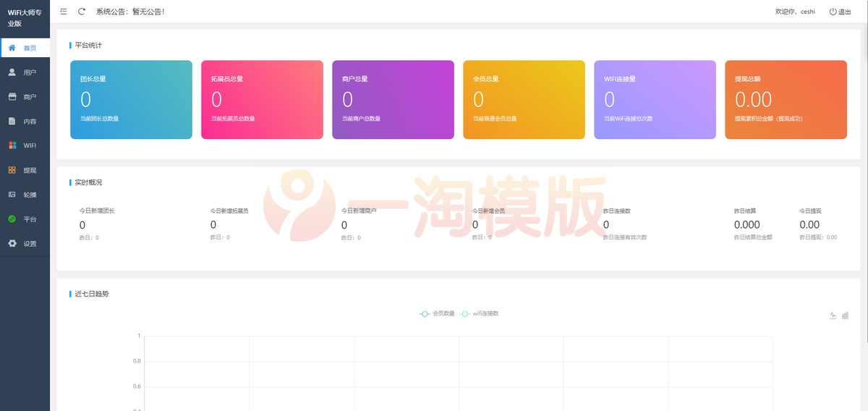Click the 昨日连接有效次数 caption
Image resolution: width=868 pixels, height=411 pixels.
tap(625, 237)
